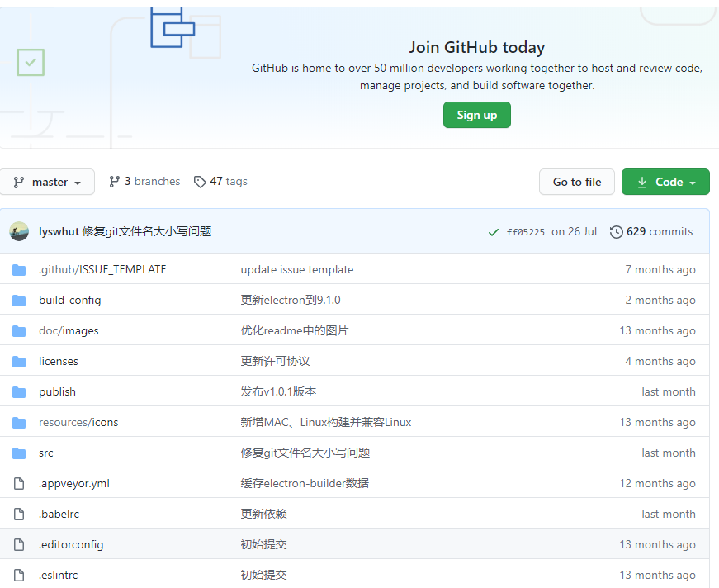
Task: Click file icon beside .appveyor.yml
Action: (19, 483)
